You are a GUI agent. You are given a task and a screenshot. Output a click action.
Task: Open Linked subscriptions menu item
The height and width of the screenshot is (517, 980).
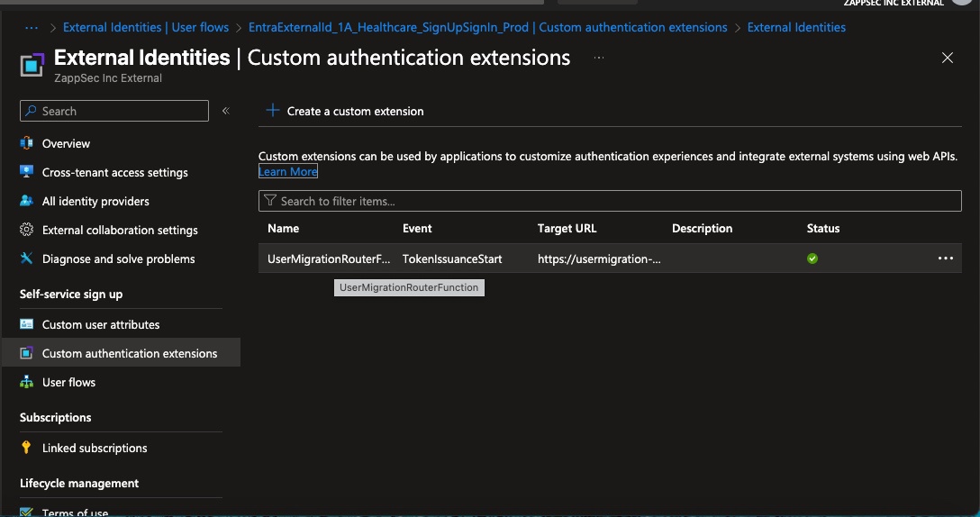coord(95,447)
